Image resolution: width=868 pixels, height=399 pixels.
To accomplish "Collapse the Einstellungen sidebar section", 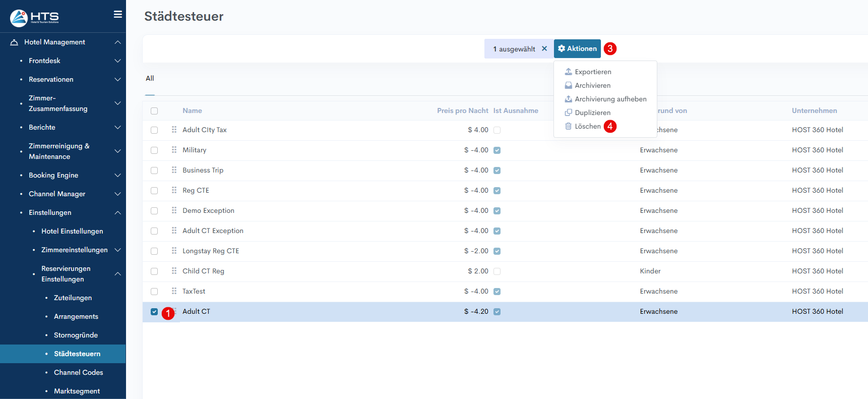I will [117, 212].
